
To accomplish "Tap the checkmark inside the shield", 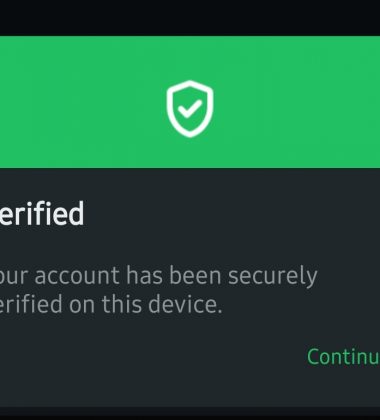I will pyautogui.click(x=190, y=109).
